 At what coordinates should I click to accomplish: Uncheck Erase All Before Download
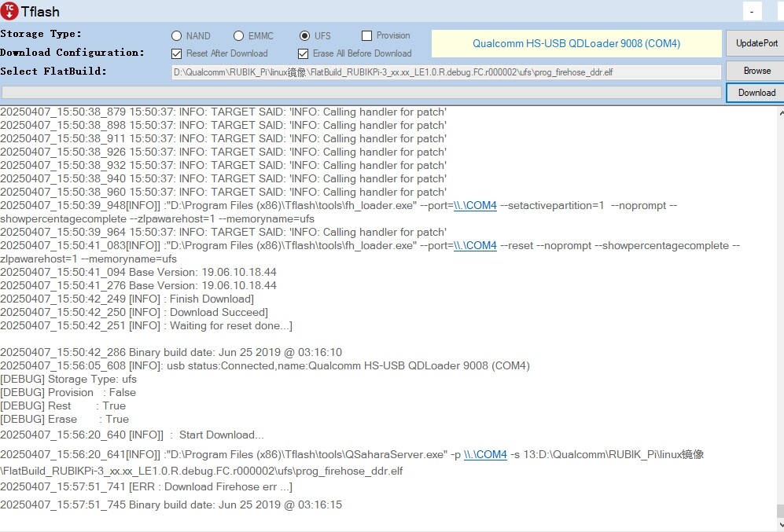coord(304,54)
